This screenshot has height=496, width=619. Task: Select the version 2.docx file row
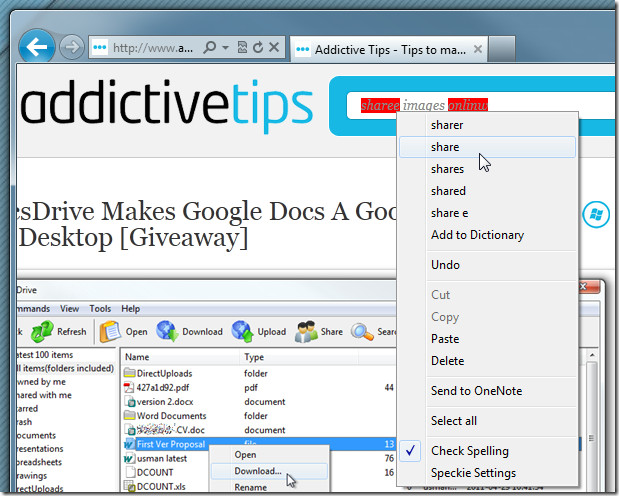(x=259, y=402)
